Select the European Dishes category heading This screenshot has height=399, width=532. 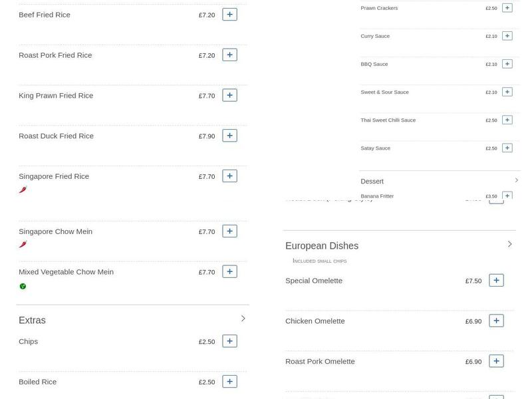321,246
